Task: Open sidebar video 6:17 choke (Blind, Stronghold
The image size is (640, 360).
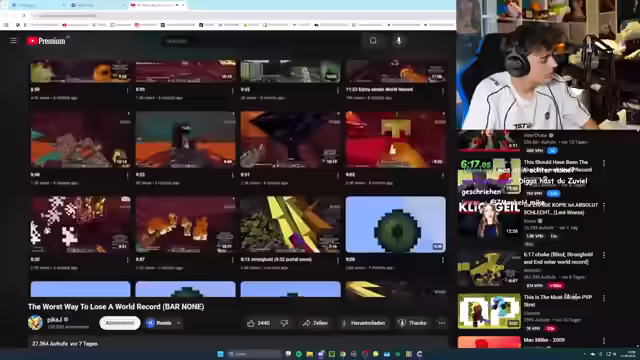Action: tap(558, 258)
